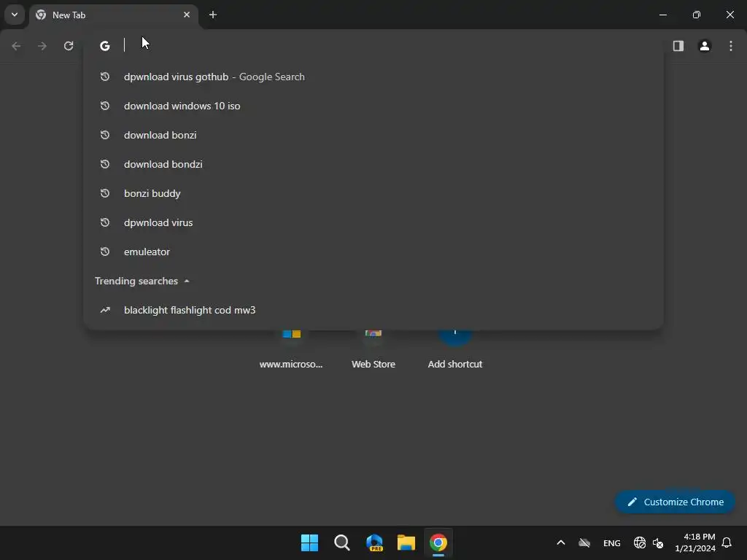The image size is (747, 560).
Task: Choose suggestion 'download bonzi'
Action: point(373,135)
